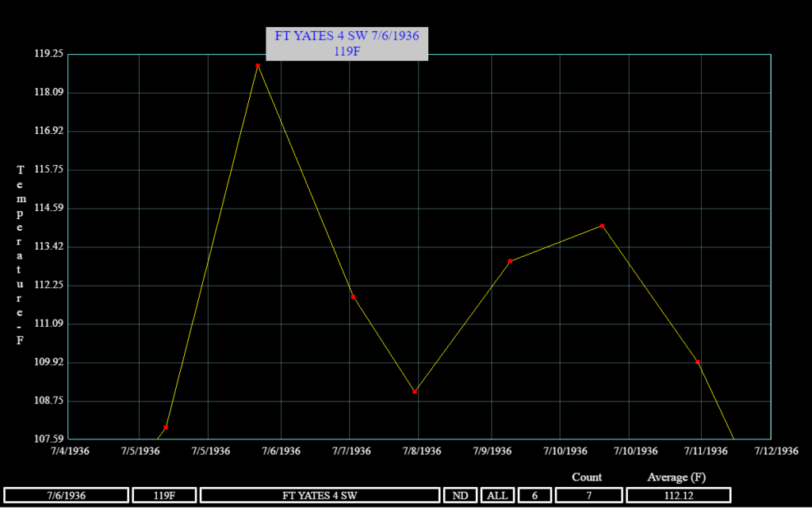
Task: Click the Count label
Action: 587,477
